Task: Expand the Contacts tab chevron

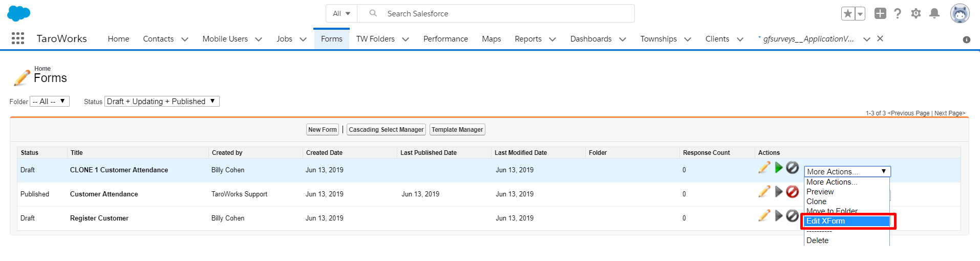Action: (185, 39)
